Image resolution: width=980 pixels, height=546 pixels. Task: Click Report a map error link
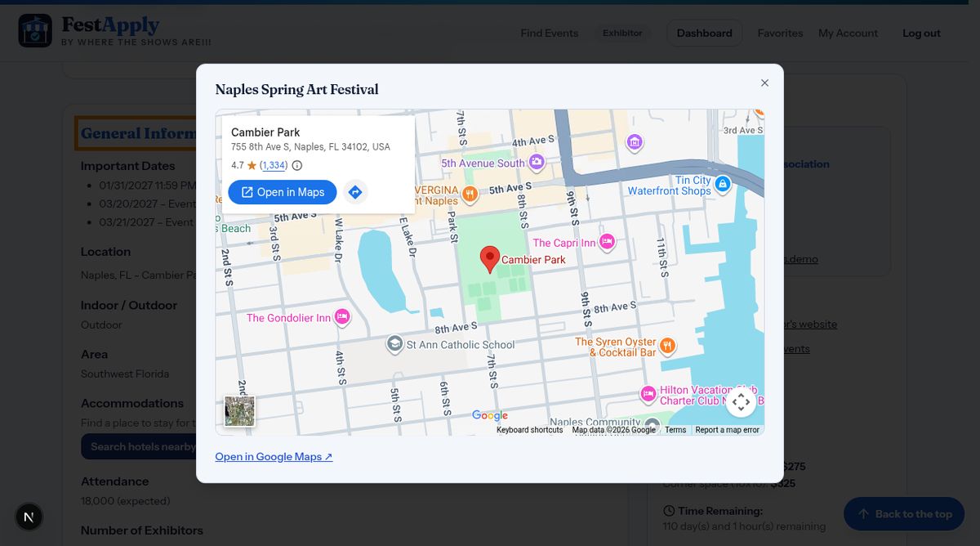click(727, 430)
